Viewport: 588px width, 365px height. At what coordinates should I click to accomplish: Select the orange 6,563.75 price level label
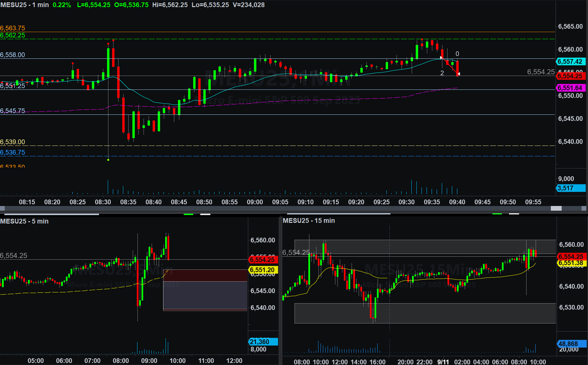pos(12,28)
